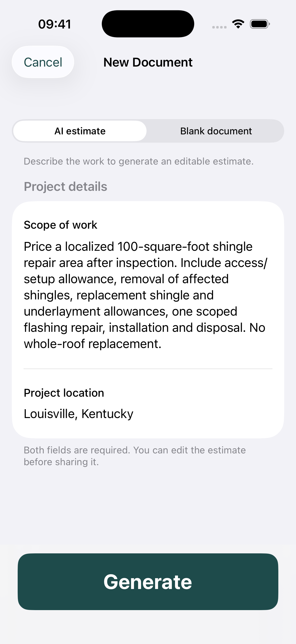Image resolution: width=296 pixels, height=644 pixels.
Task: Tap the Project location label
Action: (64, 393)
